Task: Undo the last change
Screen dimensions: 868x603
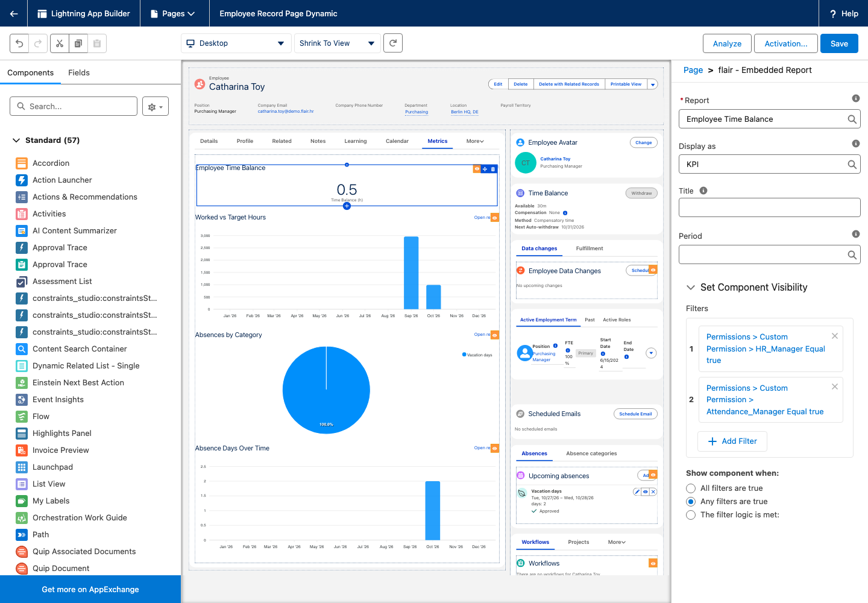Action: pyautogui.click(x=19, y=43)
